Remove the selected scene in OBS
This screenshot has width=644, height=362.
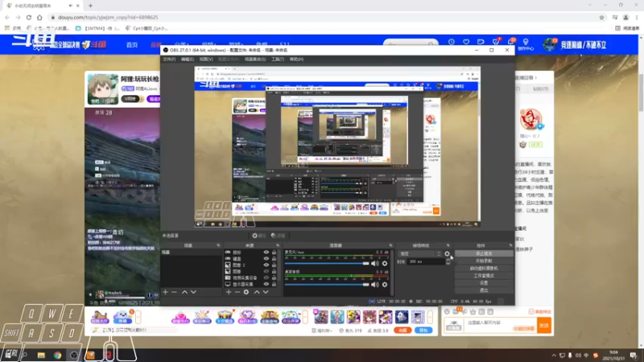[x=174, y=292]
